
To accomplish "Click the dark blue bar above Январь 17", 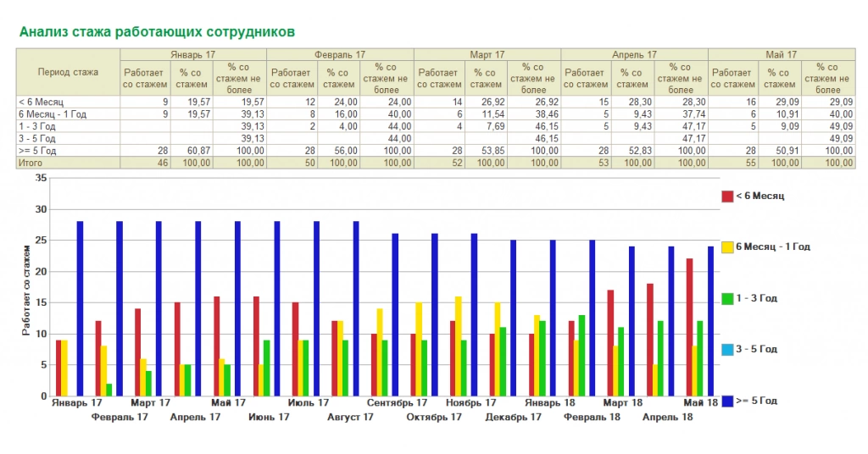I will [80, 308].
